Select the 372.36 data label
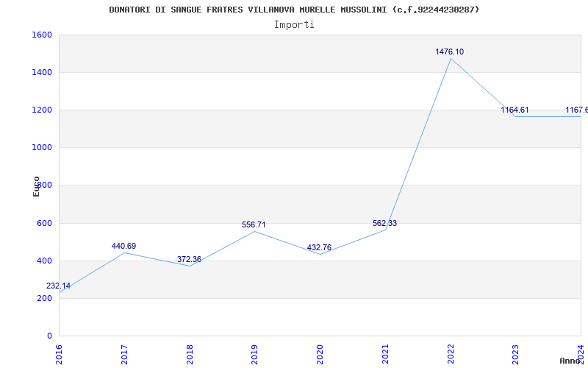Screen dimensions: 588x368 [x=189, y=260]
